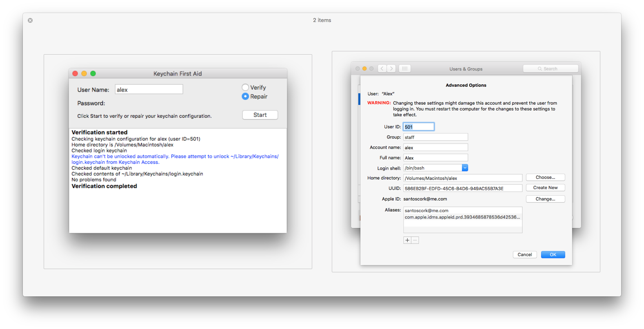Confirm Advanced Options with OK
The width and height of the screenshot is (644, 329).
point(553,255)
